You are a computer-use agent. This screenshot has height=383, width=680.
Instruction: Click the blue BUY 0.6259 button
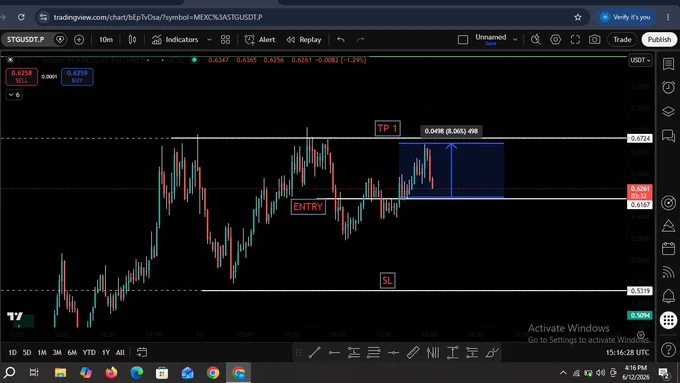[x=77, y=77]
